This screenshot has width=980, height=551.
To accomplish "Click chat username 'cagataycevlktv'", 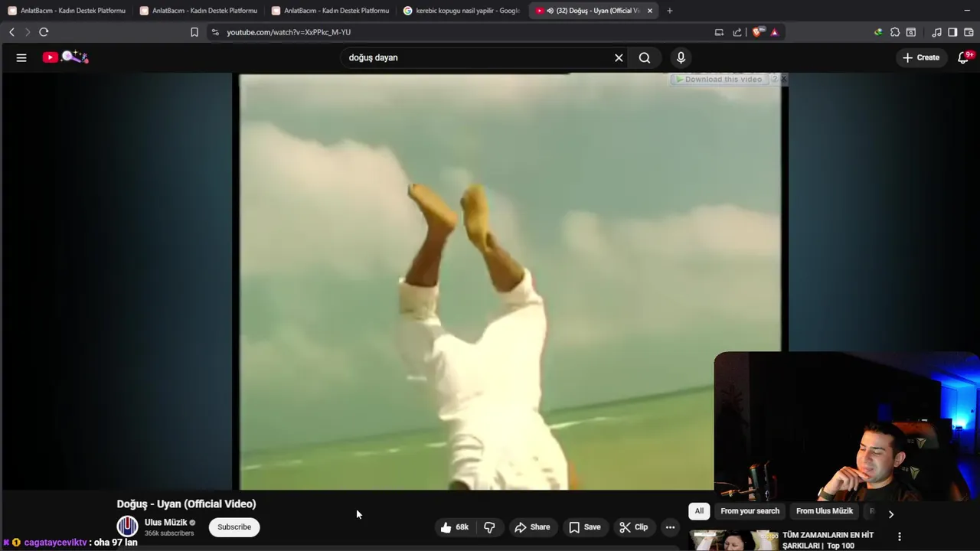I will tap(55, 542).
